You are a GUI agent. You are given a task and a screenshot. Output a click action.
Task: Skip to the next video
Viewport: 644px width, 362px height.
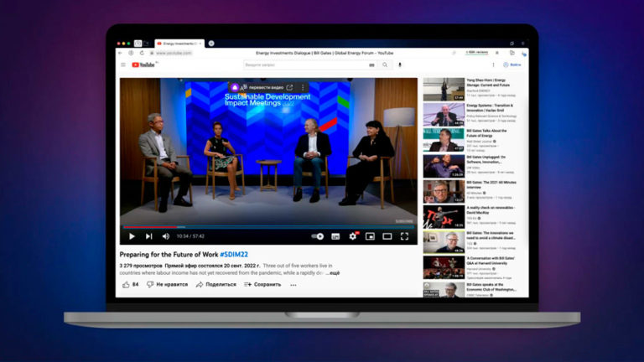click(x=148, y=236)
